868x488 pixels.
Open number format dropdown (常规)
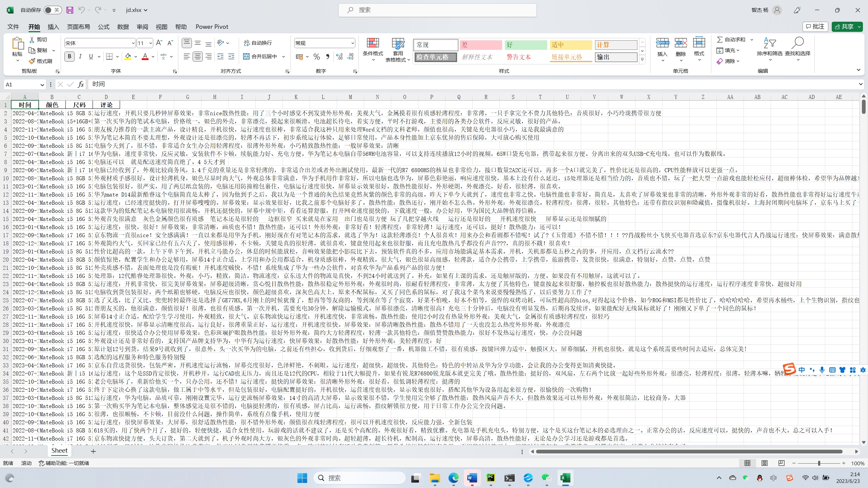pyautogui.click(x=352, y=43)
